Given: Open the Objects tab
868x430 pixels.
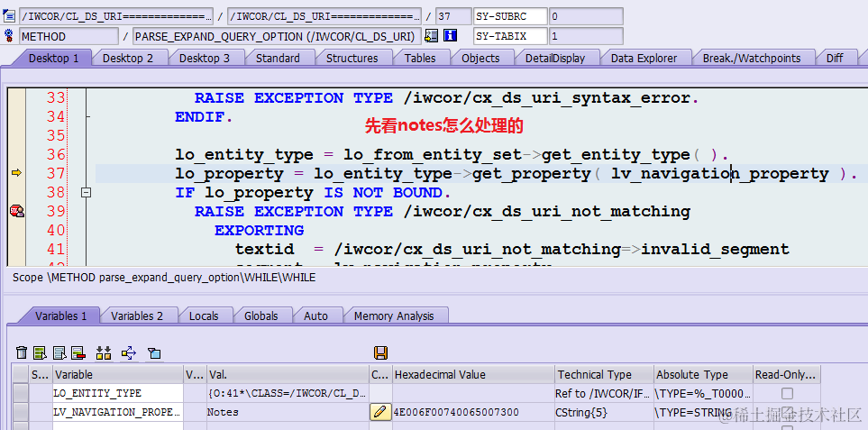Looking at the screenshot, I should 480,58.
